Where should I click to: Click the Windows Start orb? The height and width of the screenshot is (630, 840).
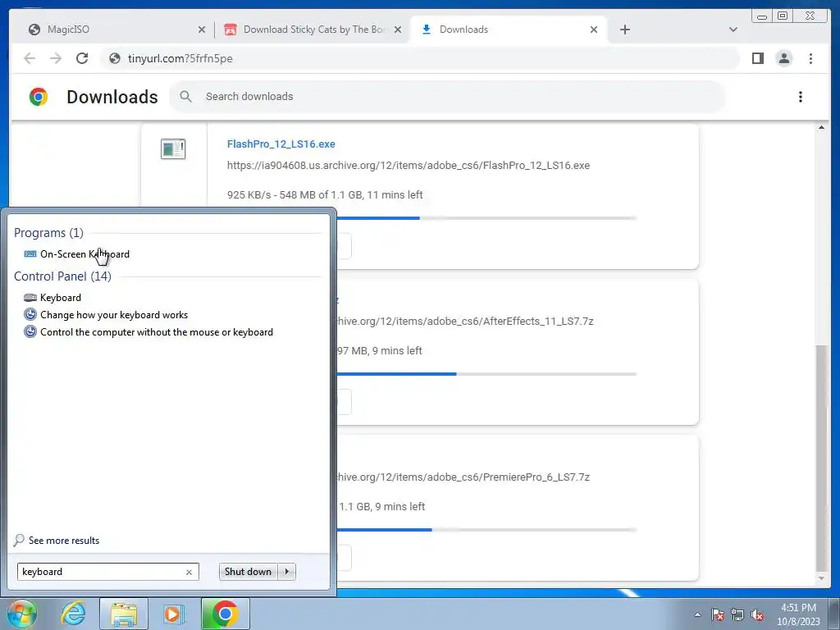(21, 614)
